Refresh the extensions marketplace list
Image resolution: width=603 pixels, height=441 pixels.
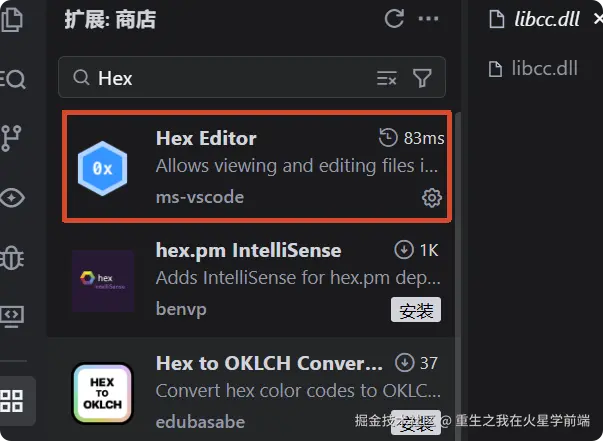coord(394,18)
